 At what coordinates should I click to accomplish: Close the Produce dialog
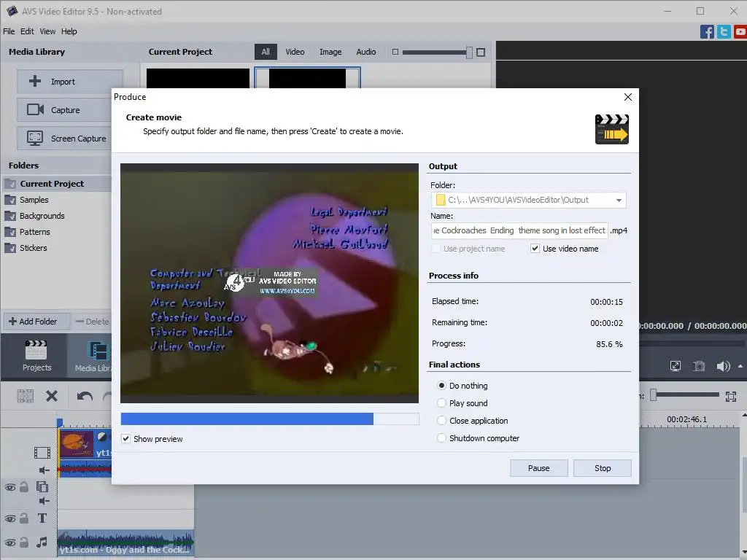click(628, 97)
